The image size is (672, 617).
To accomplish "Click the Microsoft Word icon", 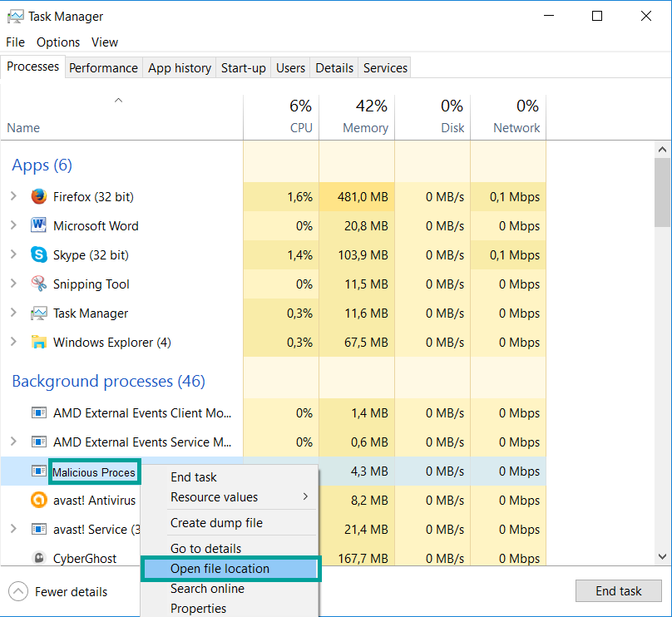I will (38, 226).
